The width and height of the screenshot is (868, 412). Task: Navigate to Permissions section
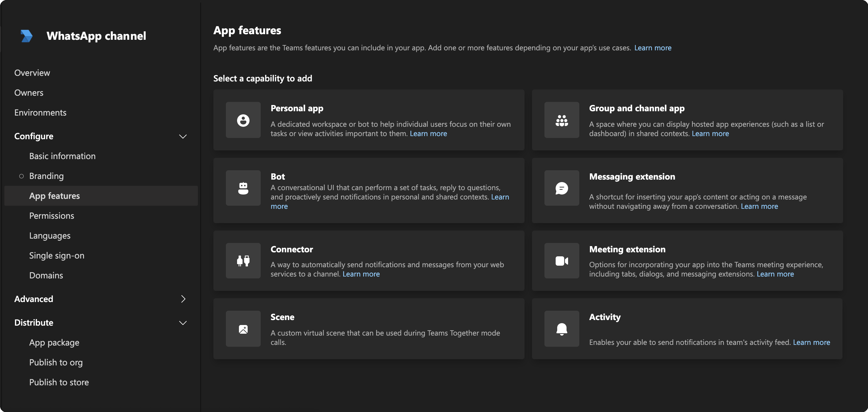[51, 215]
